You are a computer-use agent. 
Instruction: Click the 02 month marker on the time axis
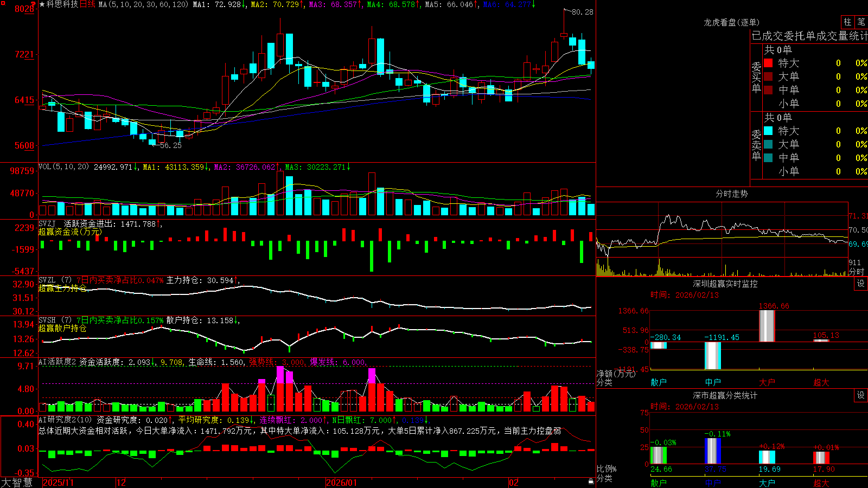(514, 483)
